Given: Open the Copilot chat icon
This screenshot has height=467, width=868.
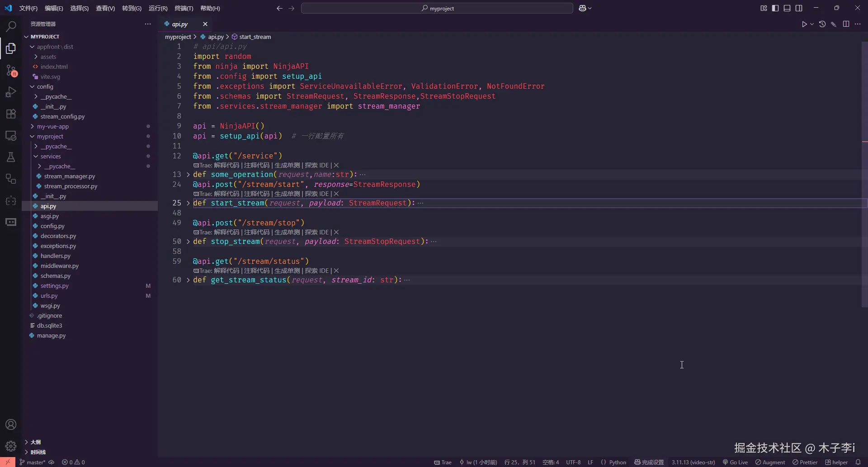Looking at the screenshot, I should (583, 8).
